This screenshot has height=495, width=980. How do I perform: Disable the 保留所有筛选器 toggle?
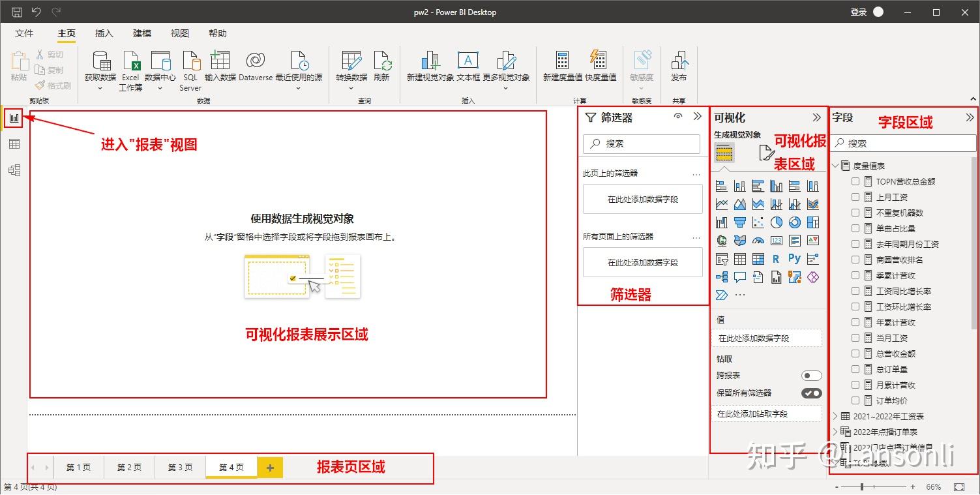point(810,393)
